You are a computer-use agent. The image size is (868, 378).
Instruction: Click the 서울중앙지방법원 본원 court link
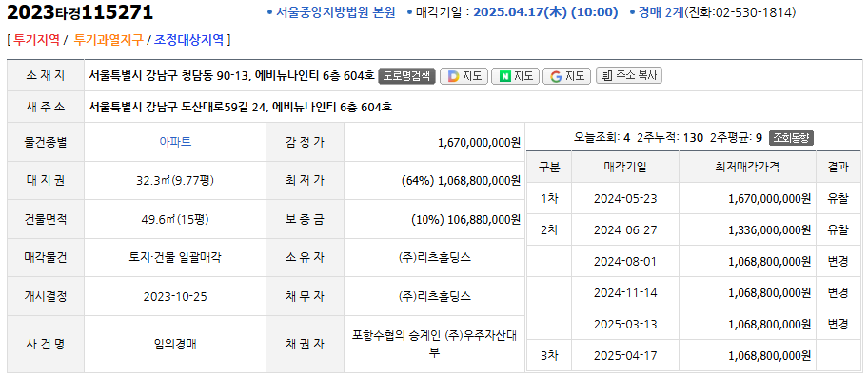pyautogui.click(x=335, y=12)
